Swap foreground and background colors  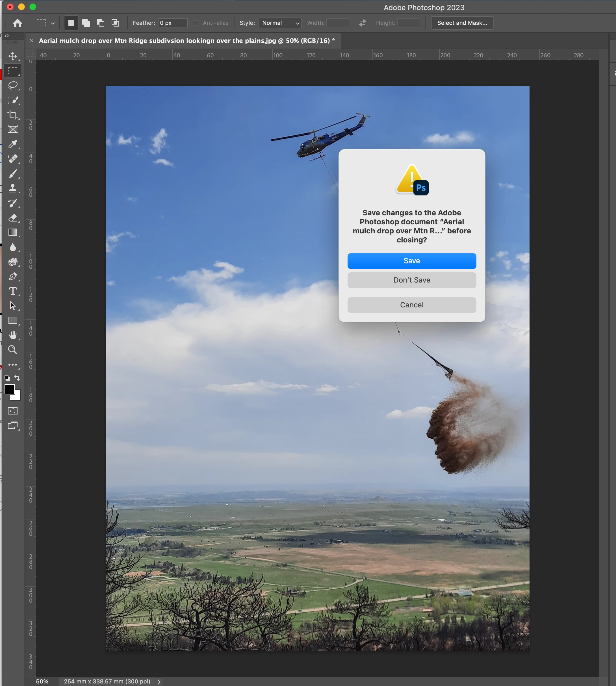[17, 378]
